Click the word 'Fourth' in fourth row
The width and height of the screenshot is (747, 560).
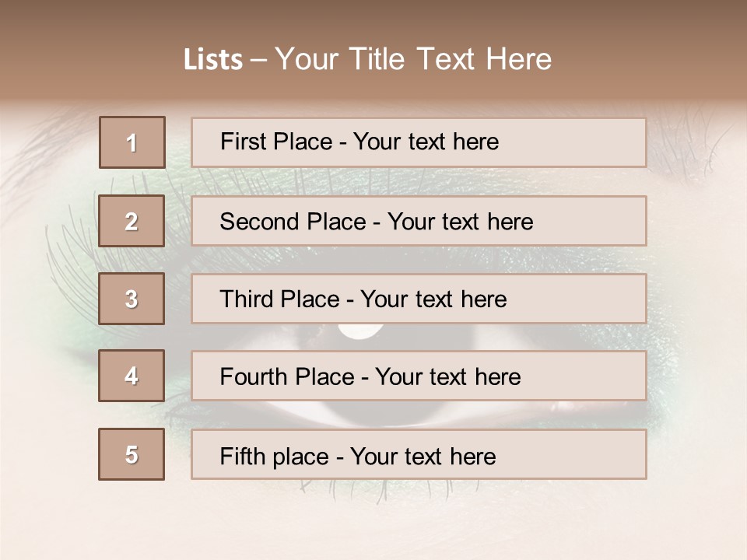coord(254,376)
